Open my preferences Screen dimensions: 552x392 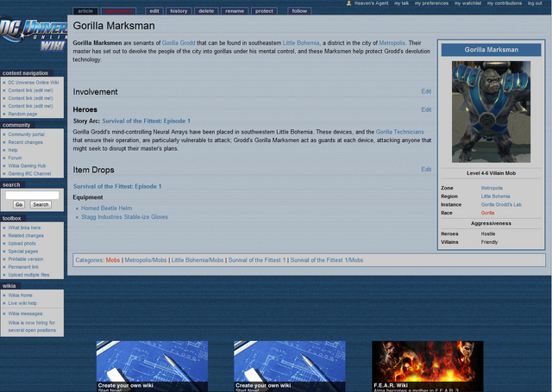(x=431, y=3)
